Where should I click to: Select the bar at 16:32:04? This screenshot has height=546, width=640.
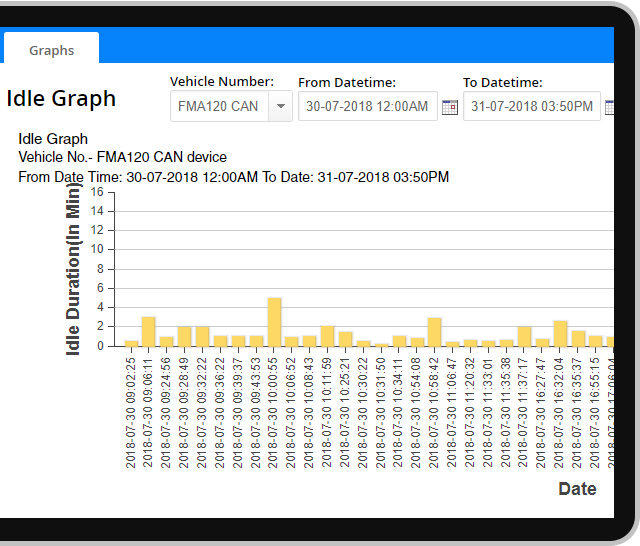(x=560, y=334)
